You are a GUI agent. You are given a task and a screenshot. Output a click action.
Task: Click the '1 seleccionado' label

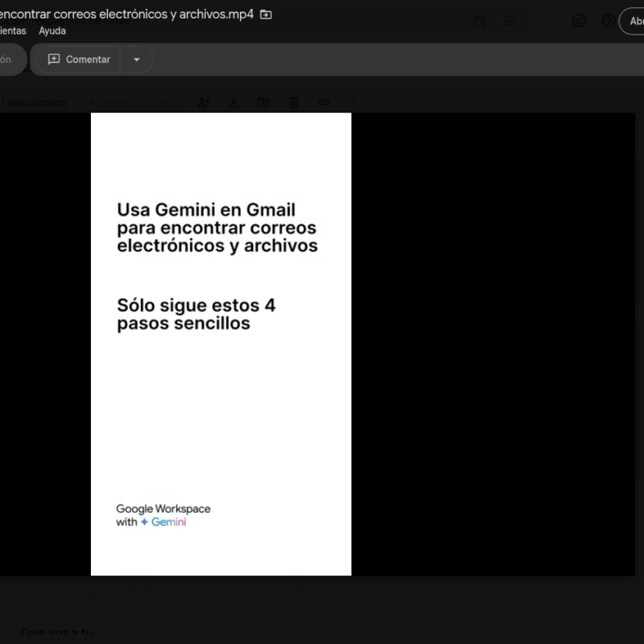[33, 102]
